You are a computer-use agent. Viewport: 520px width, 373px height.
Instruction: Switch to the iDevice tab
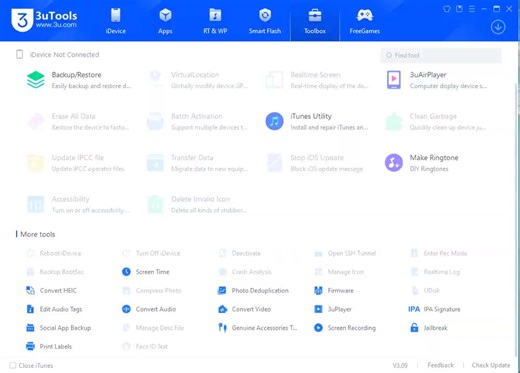pos(116,21)
